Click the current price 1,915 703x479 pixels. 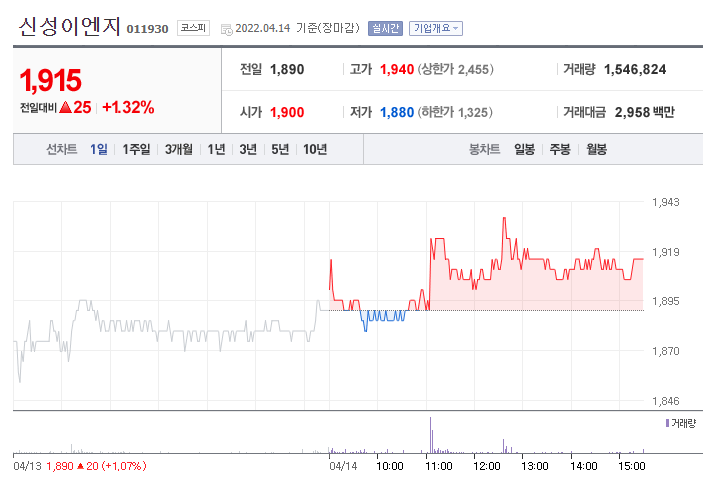(50, 80)
